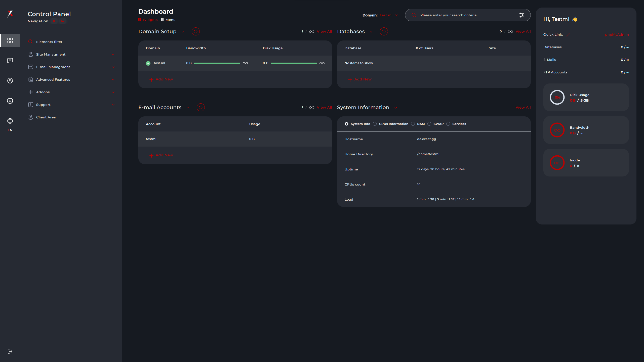Viewport: 644px width, 362px height.
Task: Click the magnifier icon in search bar
Action: [x=414, y=15]
